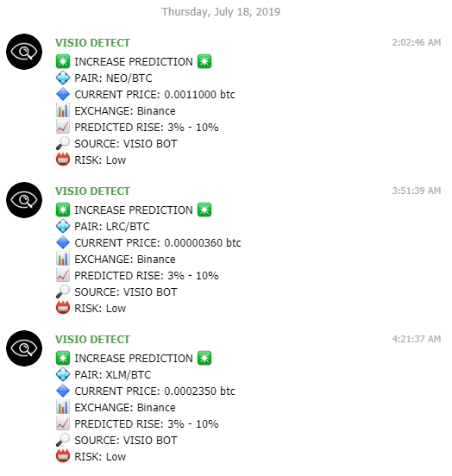Image resolution: width=452 pixels, height=476 pixels.
Task: Click the green sparkle emoji before first INCREASE PREDICTION
Action: tap(63, 61)
